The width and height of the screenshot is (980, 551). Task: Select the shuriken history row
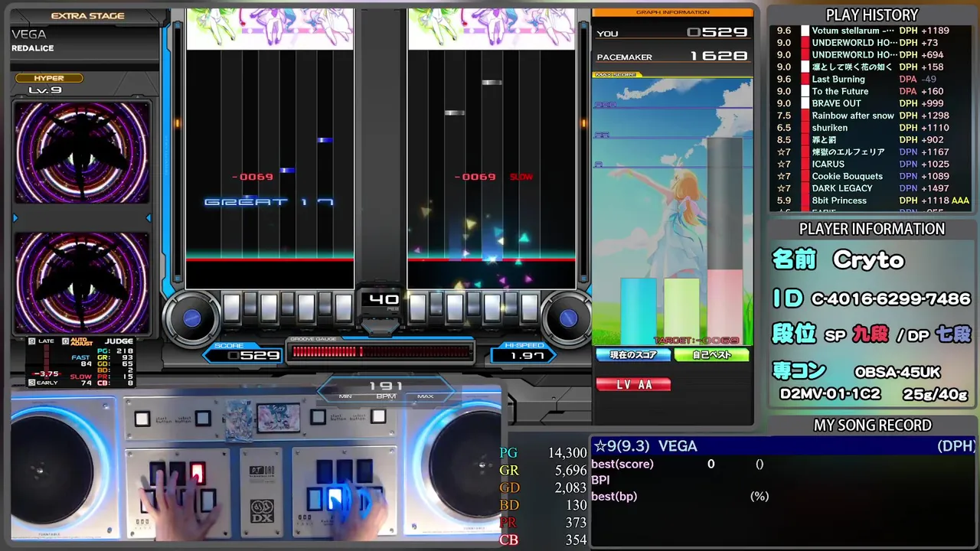(x=872, y=128)
